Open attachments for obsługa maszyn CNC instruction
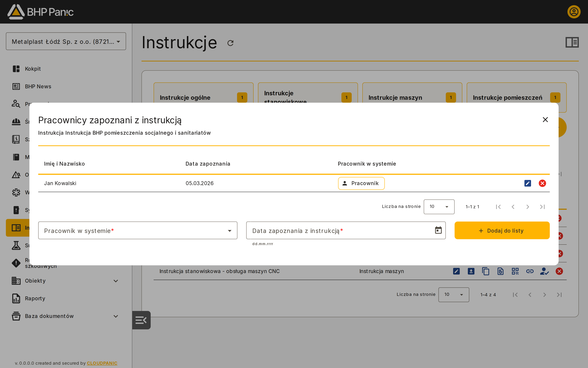The height and width of the screenshot is (368, 588). (x=501, y=271)
